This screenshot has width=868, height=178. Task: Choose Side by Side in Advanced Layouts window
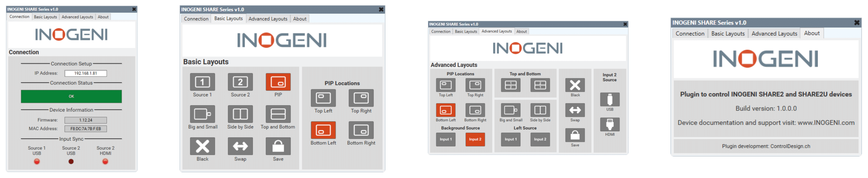tap(540, 110)
